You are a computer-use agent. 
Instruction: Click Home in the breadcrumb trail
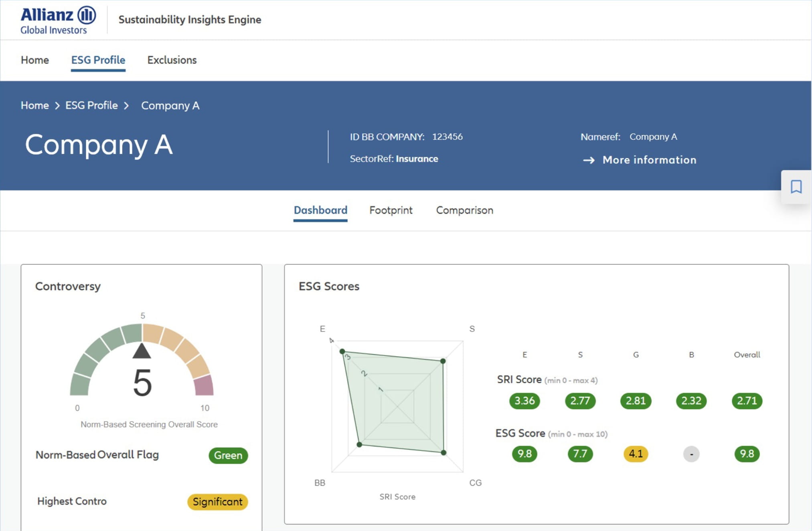point(35,106)
